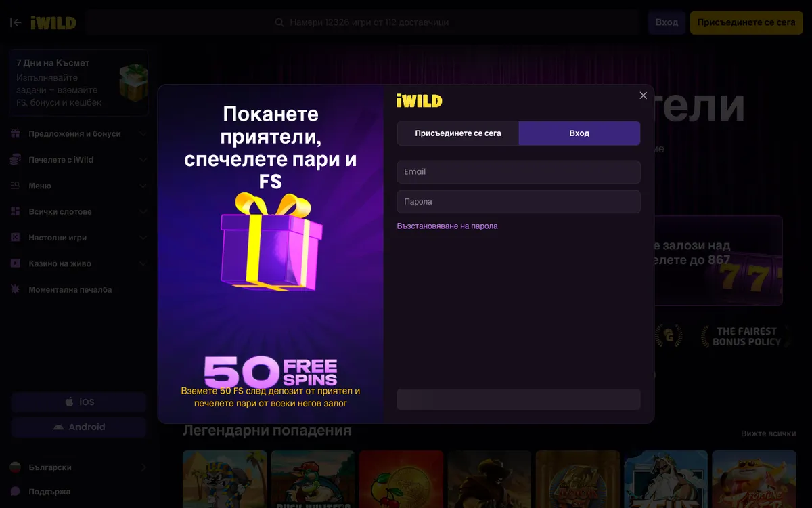Click the Меню list icon
This screenshot has height=508, width=812.
(15, 186)
